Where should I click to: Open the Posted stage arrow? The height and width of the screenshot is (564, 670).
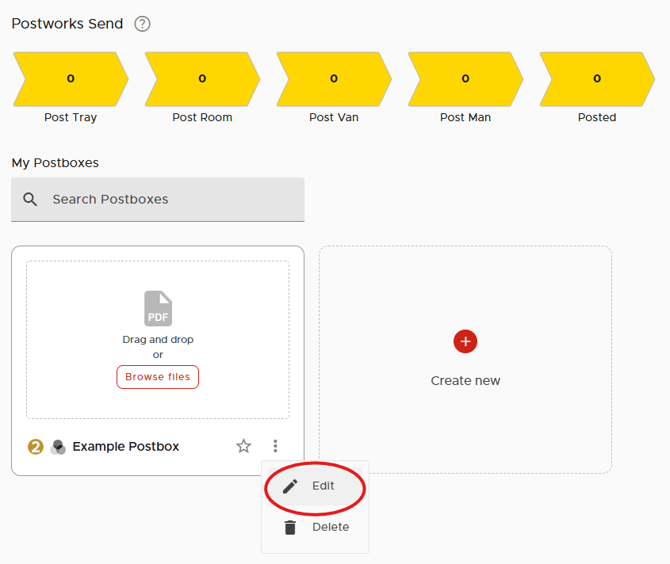pos(596,79)
